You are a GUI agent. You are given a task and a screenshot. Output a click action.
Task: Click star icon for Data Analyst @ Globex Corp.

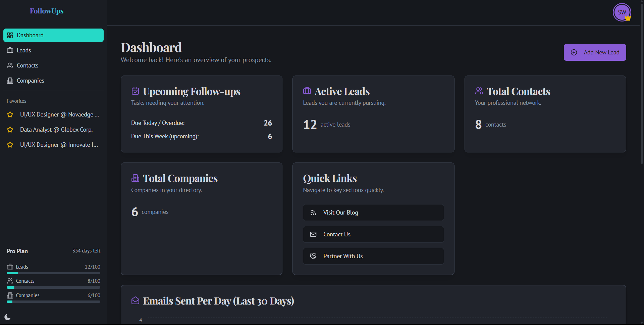pyautogui.click(x=10, y=130)
